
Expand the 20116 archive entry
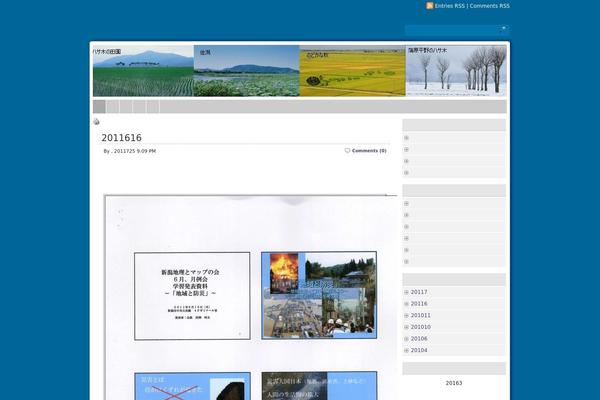tap(406, 304)
